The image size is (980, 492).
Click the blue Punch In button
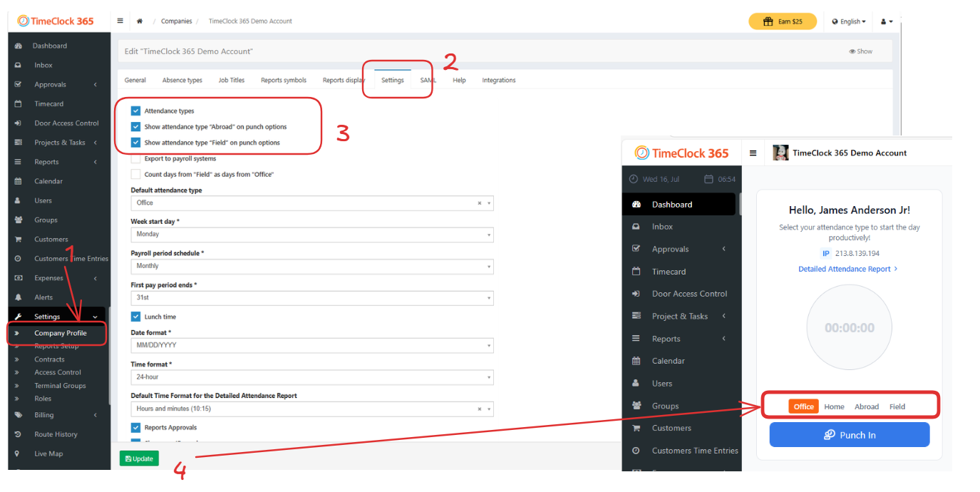coord(849,435)
